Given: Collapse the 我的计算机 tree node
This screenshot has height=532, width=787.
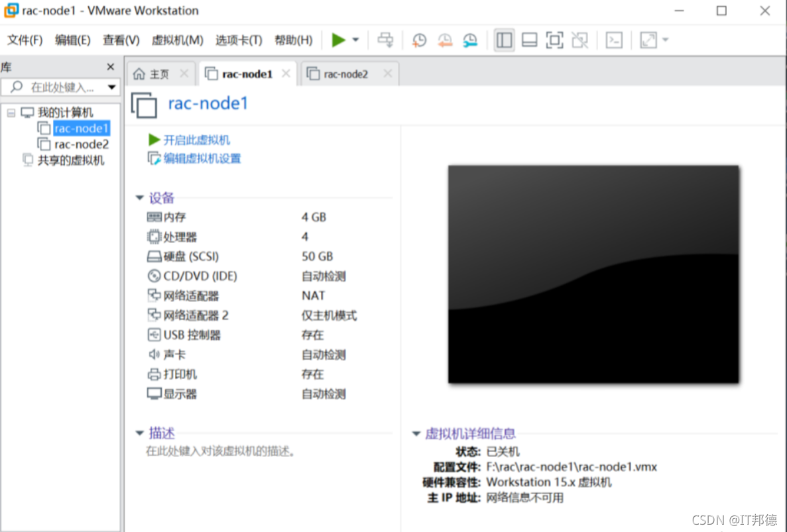Looking at the screenshot, I should 11,113.
